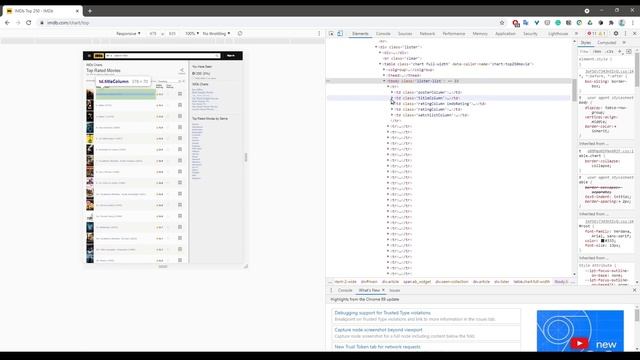
Task: Switch to the Performance tab
Action: tap(453, 33)
